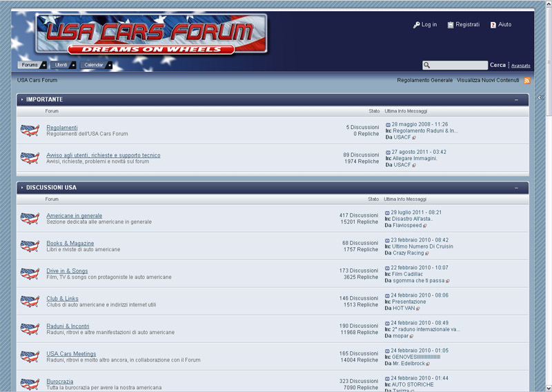Collapse the IMPORTANTE category with minus button
This screenshot has height=392, width=552.
tap(516, 100)
